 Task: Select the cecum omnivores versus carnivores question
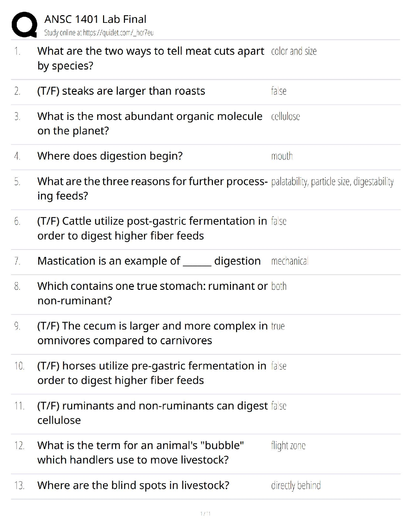(152, 333)
